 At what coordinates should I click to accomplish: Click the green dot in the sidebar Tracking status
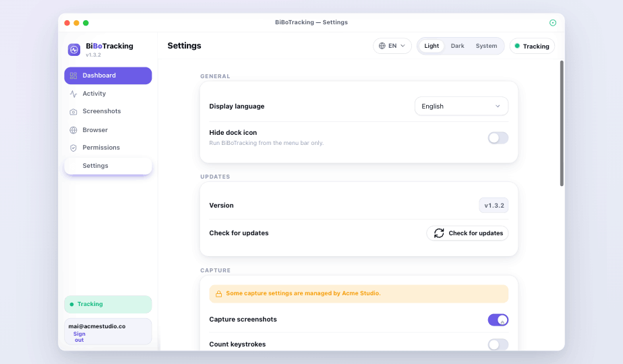[x=71, y=305]
